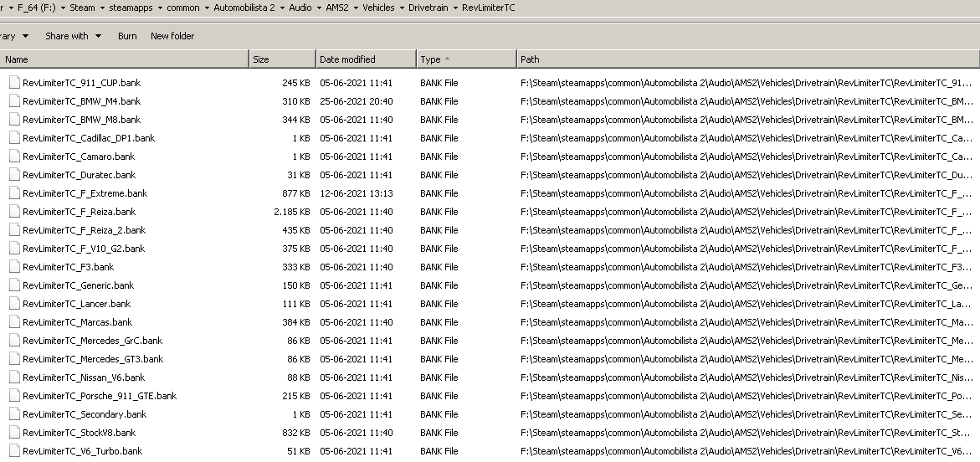Click file icon of RevLimiterTC_F3.bank
The width and height of the screenshot is (980, 462).
coord(14,267)
